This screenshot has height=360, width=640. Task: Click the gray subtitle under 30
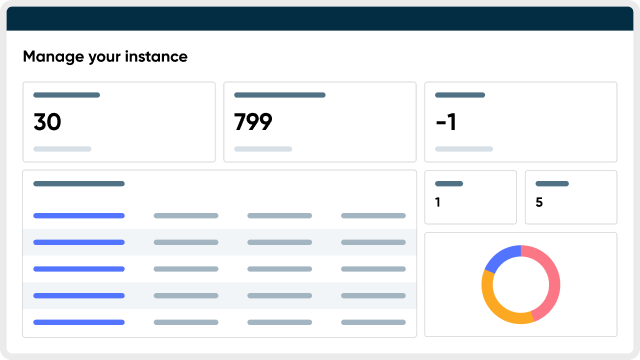[62, 149]
